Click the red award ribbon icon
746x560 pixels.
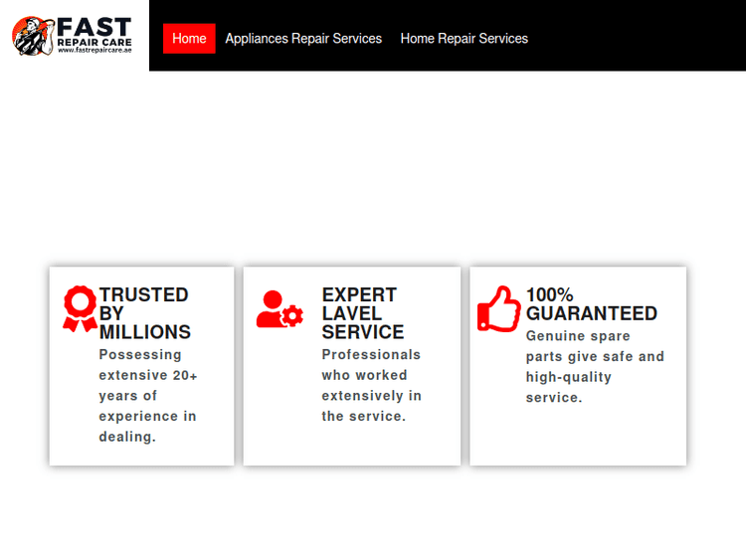tap(80, 308)
